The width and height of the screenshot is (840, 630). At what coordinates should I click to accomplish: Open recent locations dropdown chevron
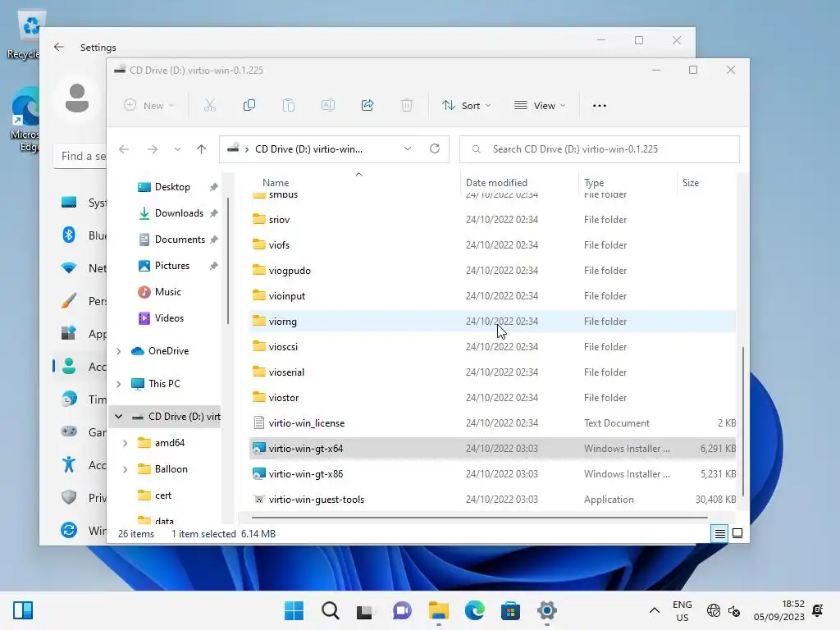tap(177, 149)
